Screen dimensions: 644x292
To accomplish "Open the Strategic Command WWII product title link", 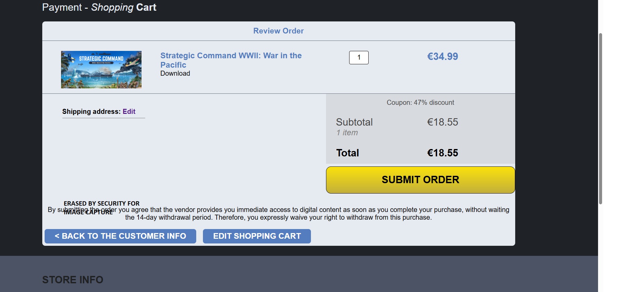I will 231,60.
